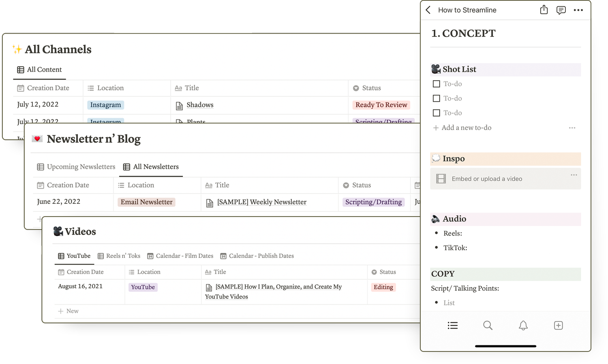Open the video embed block's options dots
Viewport: 608px width, 364px height.
click(x=574, y=175)
